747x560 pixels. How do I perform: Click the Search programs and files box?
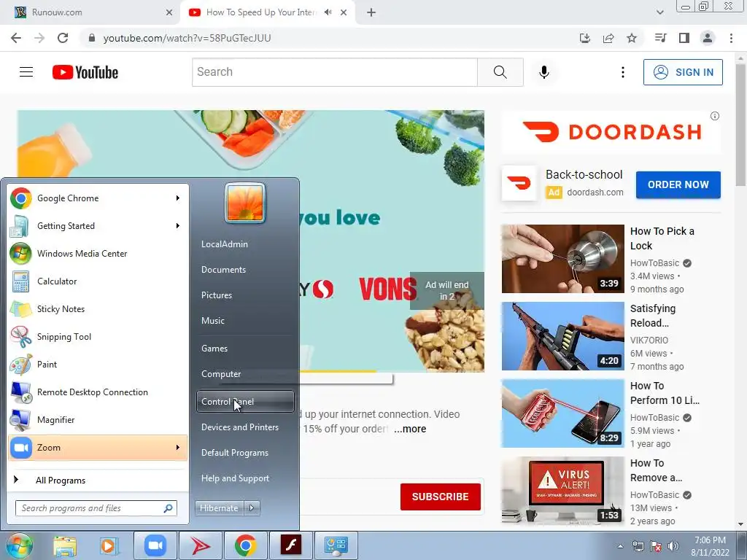click(96, 508)
